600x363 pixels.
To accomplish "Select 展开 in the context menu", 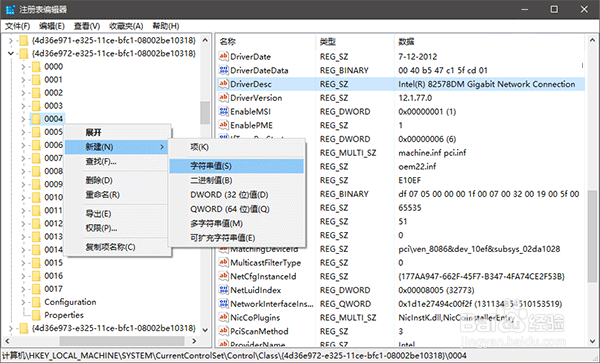I will tap(117, 132).
